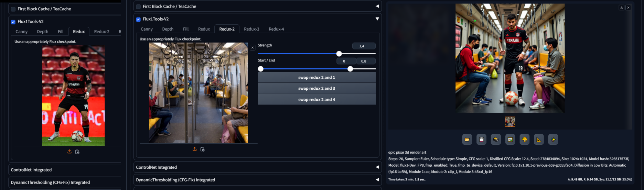Viewport: 644px width, 190px height.
Task: Enable First Block Cache / TeaCache in the middle panel
Action: [138, 7]
